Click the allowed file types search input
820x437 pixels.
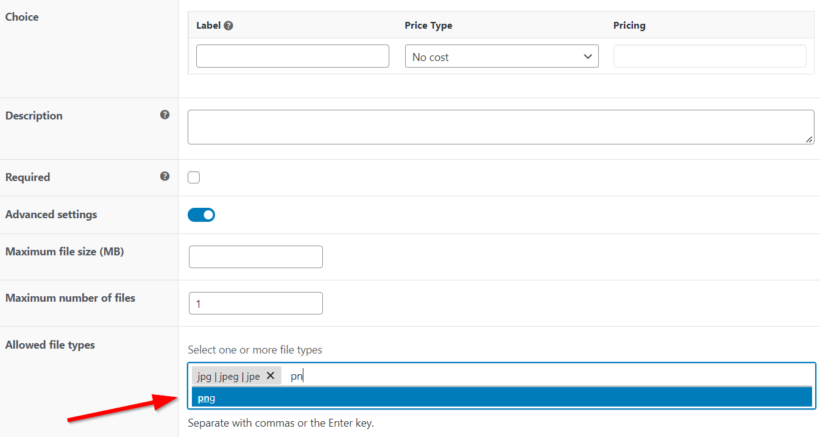[549, 376]
